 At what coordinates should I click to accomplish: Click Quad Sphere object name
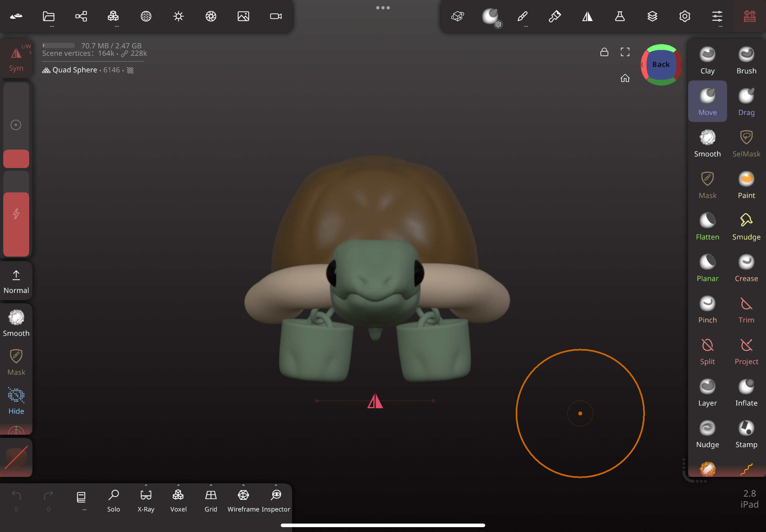75,70
